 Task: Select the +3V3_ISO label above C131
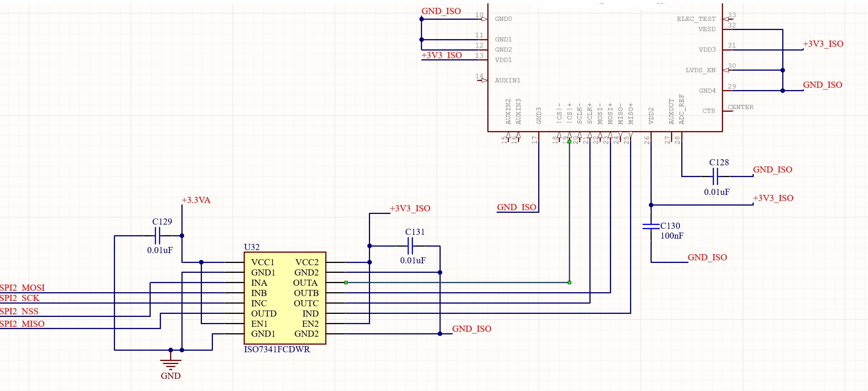410,208
